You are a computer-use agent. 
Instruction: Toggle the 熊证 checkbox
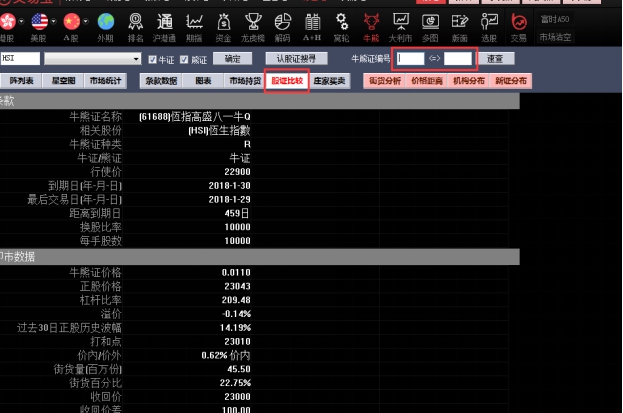pyautogui.click(x=183, y=59)
